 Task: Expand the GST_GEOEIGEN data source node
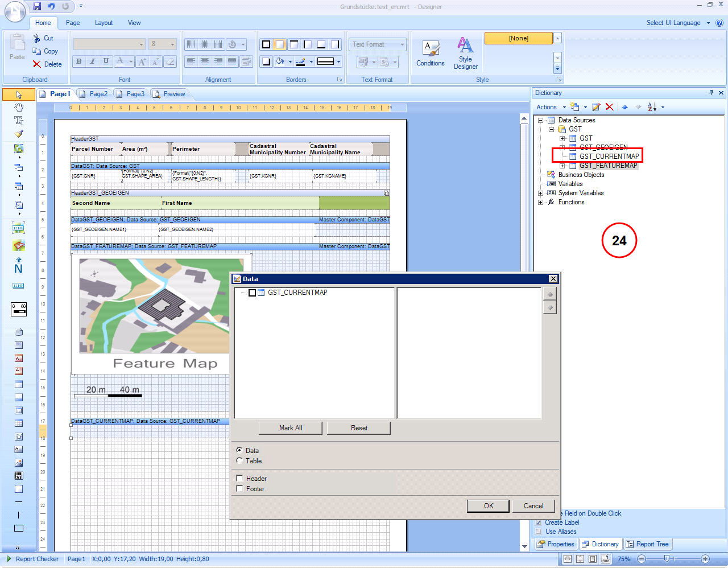(563, 147)
